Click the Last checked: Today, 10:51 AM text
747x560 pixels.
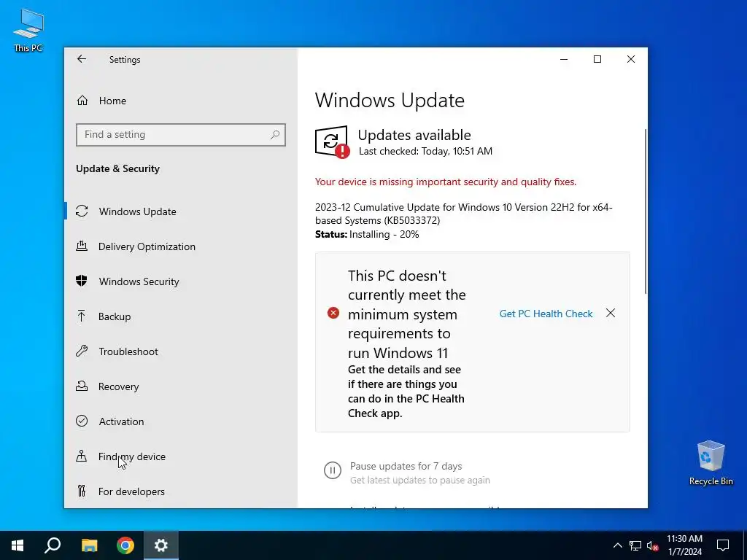tap(425, 152)
